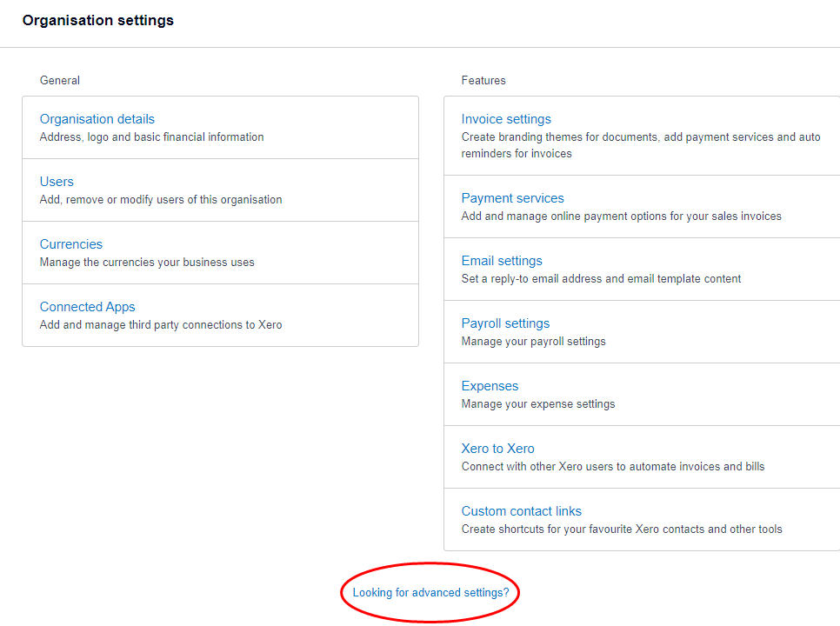Open the Currencies settings link
This screenshot has height=626, width=840.
71,244
